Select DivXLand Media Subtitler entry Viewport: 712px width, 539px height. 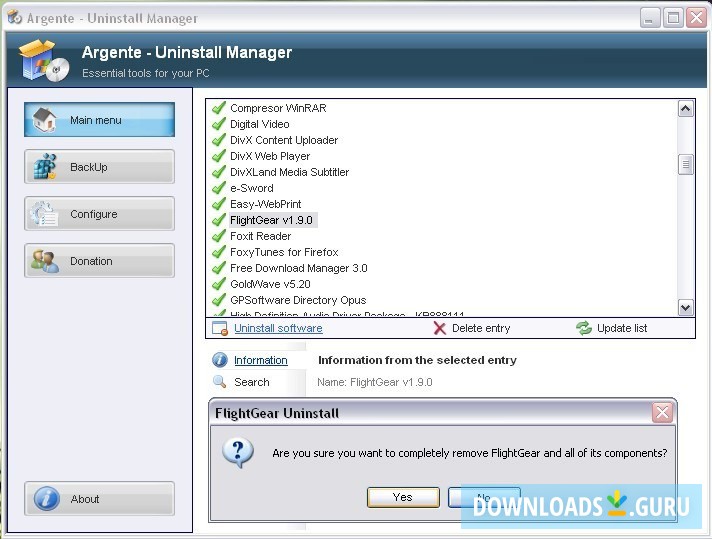289,172
